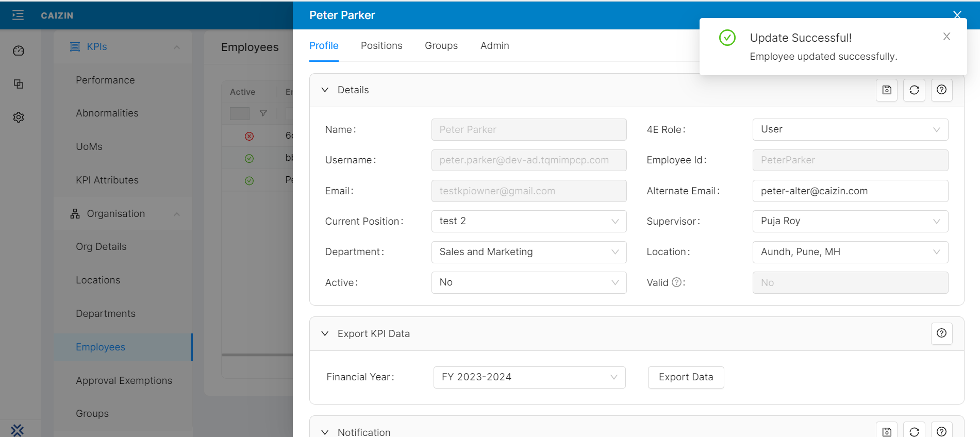Switch to the Admin tab
The width and height of the screenshot is (980, 437).
494,46
